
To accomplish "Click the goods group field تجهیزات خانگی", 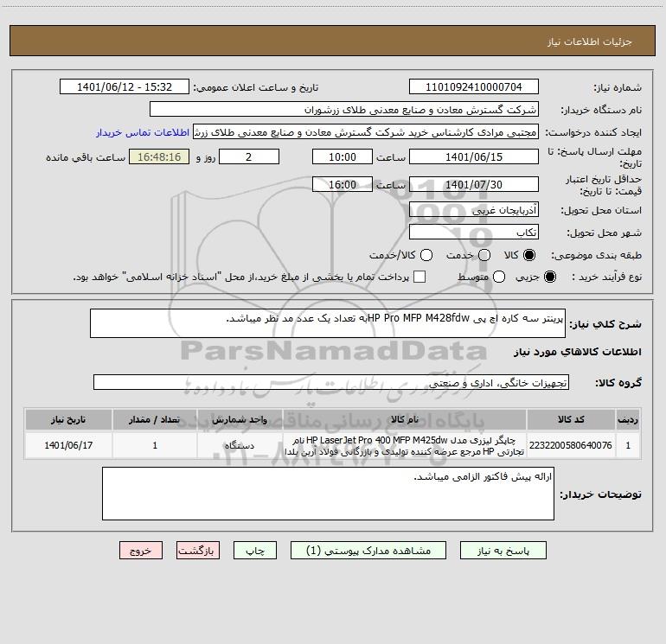I will [x=331, y=382].
